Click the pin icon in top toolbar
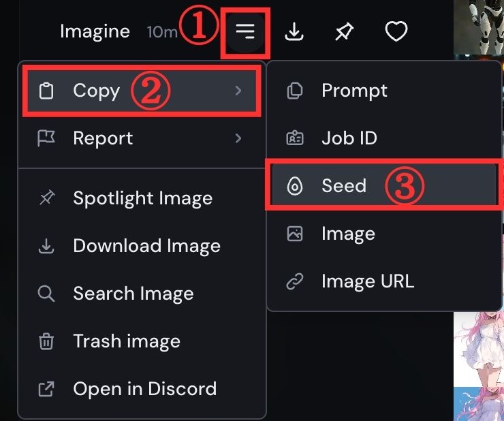The height and width of the screenshot is (421, 504). (345, 32)
